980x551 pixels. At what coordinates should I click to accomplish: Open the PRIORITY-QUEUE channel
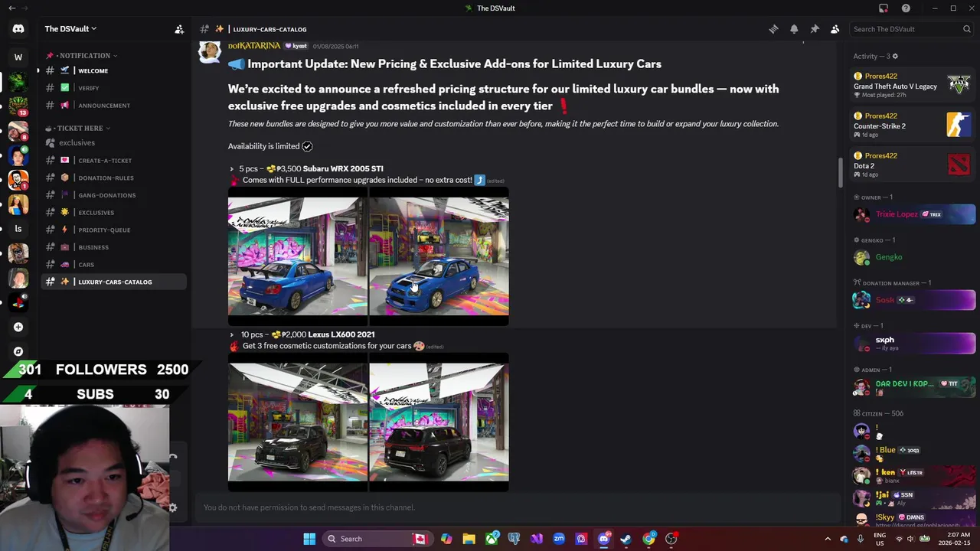point(113,230)
